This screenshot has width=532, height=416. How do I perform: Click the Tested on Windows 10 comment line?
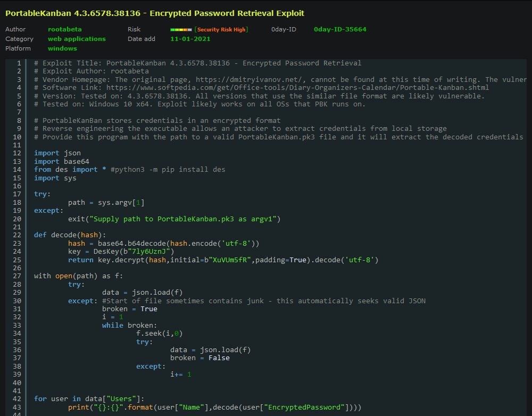200,104
